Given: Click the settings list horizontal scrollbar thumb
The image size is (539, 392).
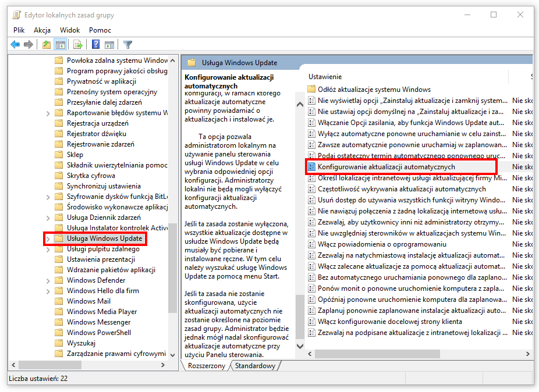Looking at the screenshot, I should click(x=377, y=354).
